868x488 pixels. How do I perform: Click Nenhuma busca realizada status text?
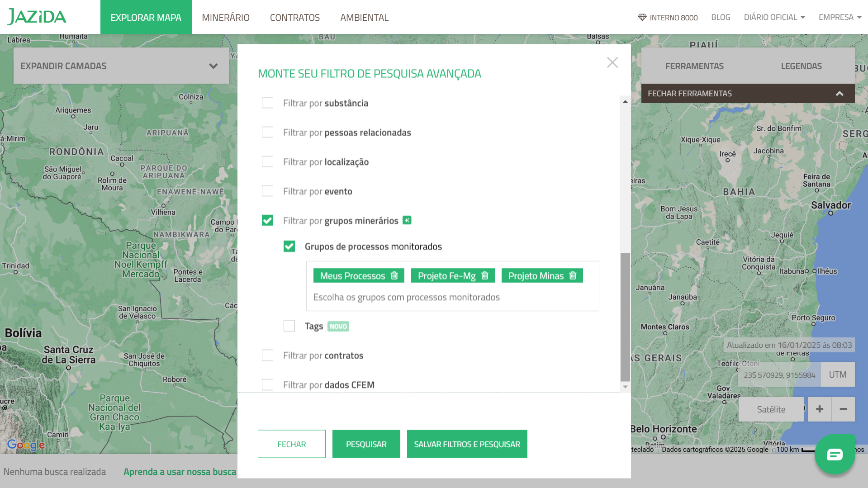tap(55, 472)
